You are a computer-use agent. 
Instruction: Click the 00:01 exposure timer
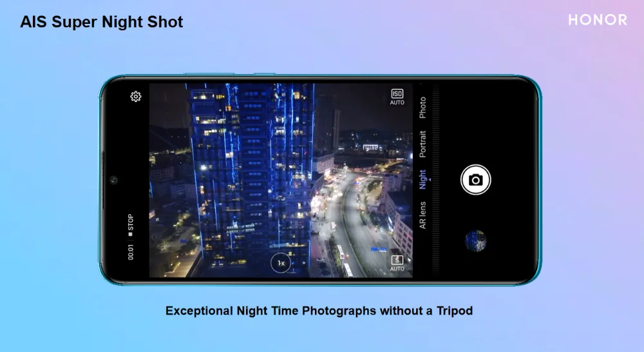[x=130, y=252]
